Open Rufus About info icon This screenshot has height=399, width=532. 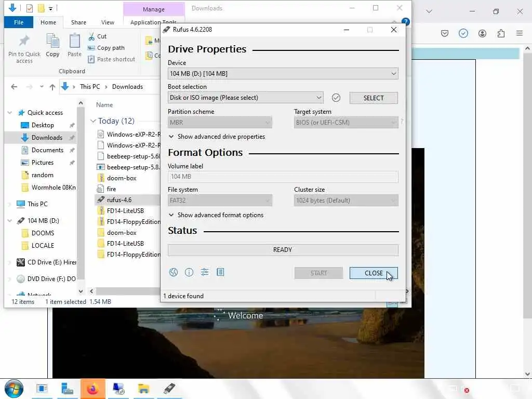pos(189,272)
